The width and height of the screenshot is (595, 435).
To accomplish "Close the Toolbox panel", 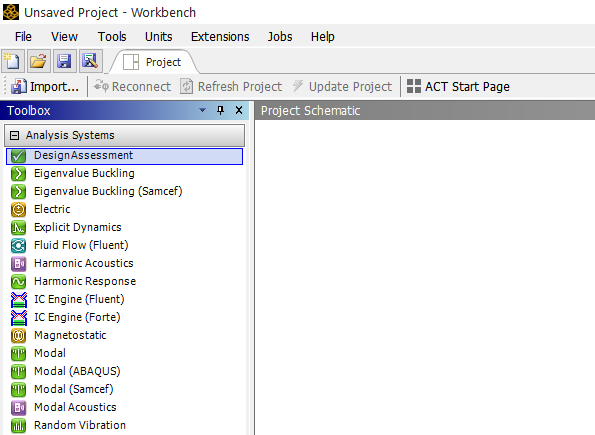I will click(239, 110).
